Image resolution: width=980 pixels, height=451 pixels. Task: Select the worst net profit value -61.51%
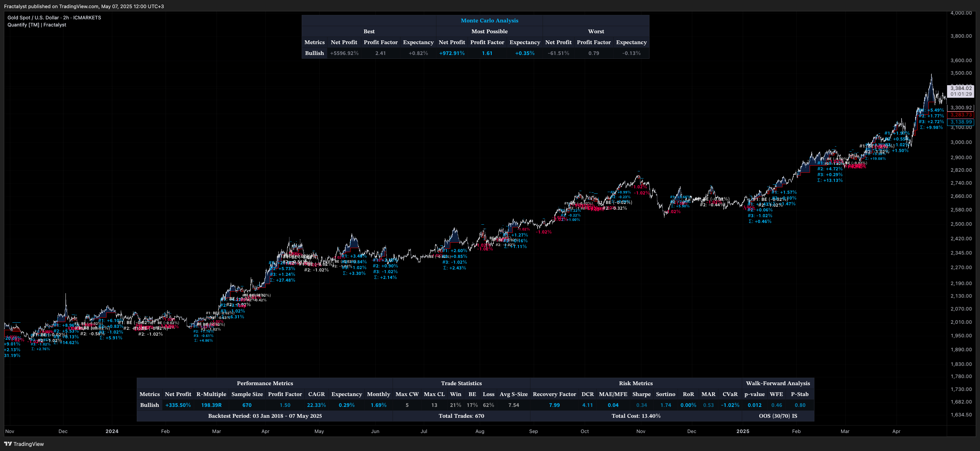click(x=558, y=53)
